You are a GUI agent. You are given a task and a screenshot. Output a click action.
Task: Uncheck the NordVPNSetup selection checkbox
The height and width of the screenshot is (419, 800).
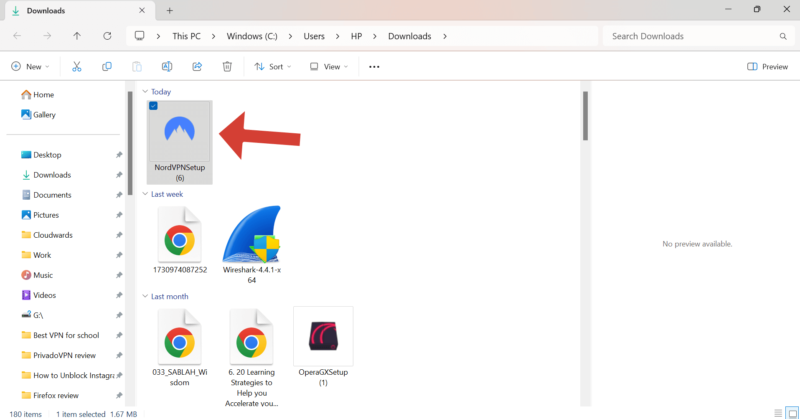[x=153, y=106]
